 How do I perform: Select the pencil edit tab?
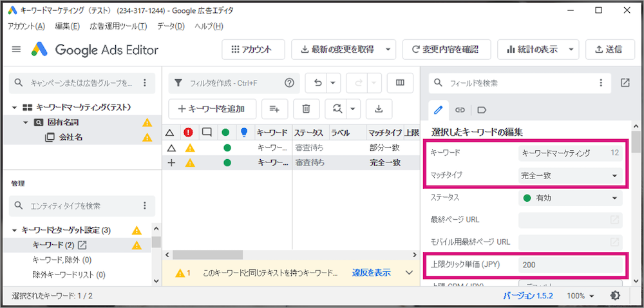439,110
